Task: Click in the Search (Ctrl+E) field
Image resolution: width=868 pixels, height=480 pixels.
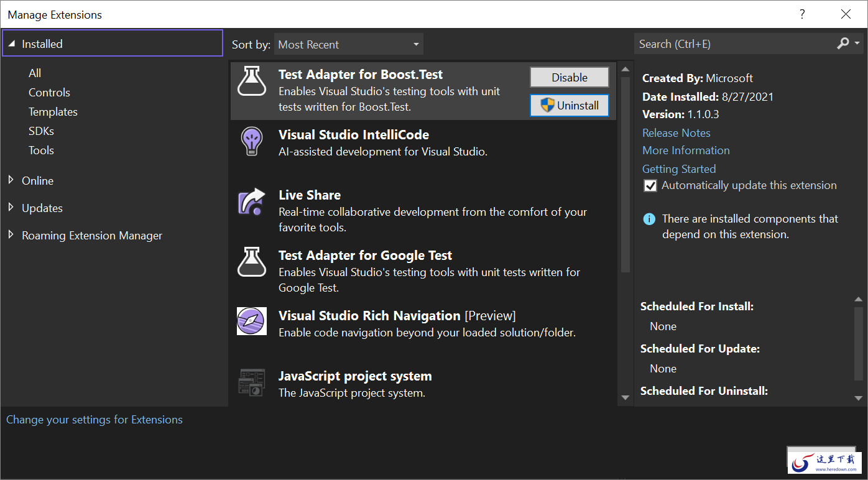Action: click(736, 44)
